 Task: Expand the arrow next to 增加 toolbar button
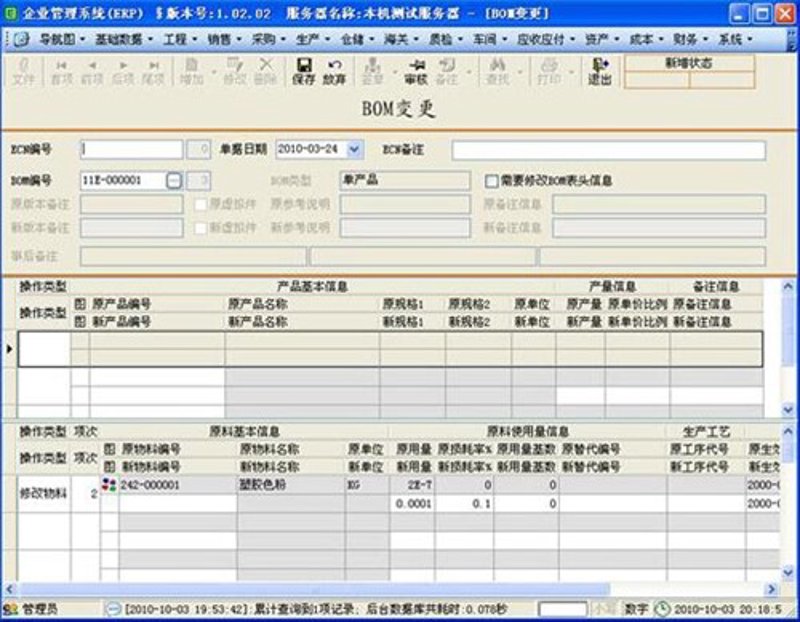coord(213,71)
